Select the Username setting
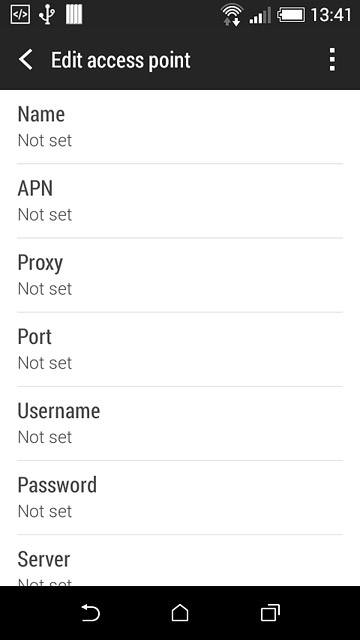 (x=180, y=423)
